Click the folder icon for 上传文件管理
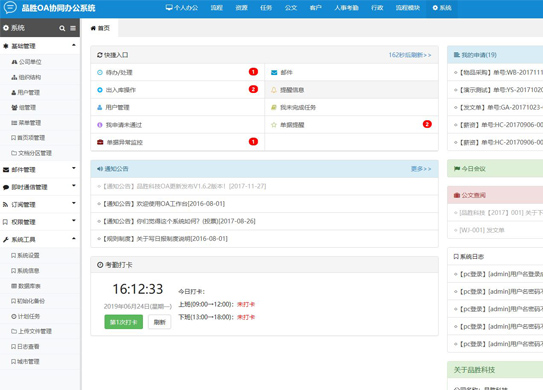 14,331
